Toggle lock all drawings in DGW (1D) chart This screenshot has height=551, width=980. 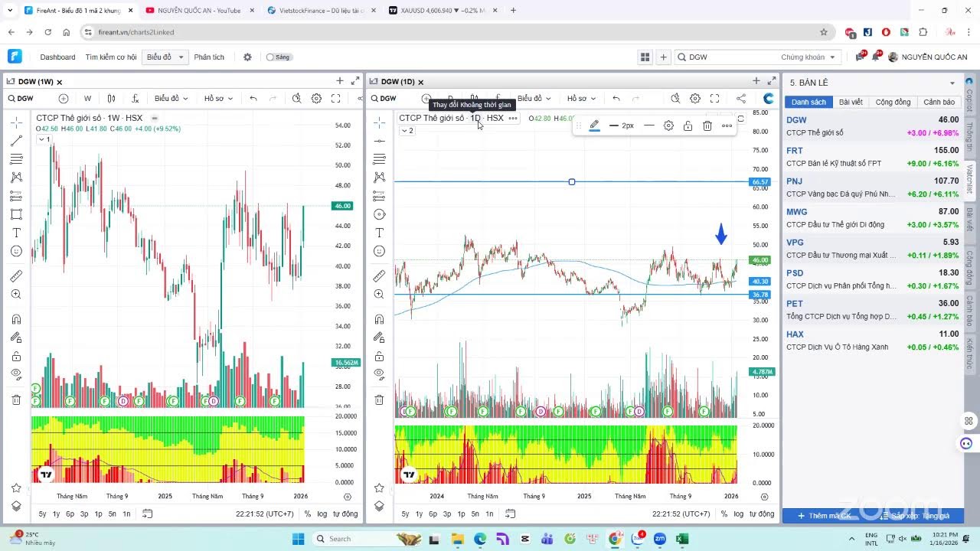(379, 356)
